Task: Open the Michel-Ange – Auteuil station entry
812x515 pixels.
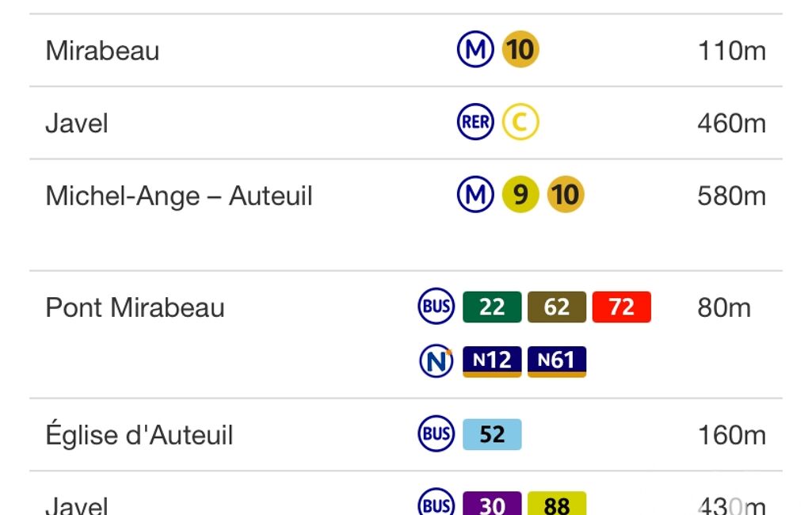Action: (x=406, y=215)
